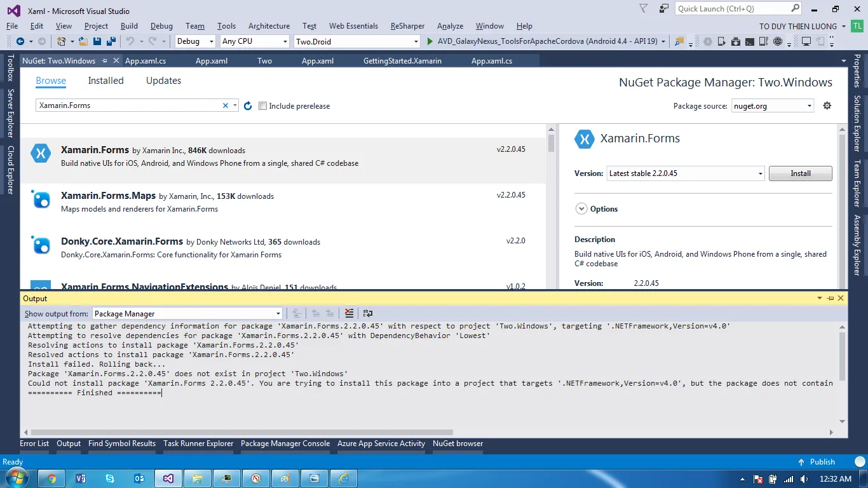Open Outlook from the taskbar
Viewport: 868px width, 488px height.
coord(139,478)
